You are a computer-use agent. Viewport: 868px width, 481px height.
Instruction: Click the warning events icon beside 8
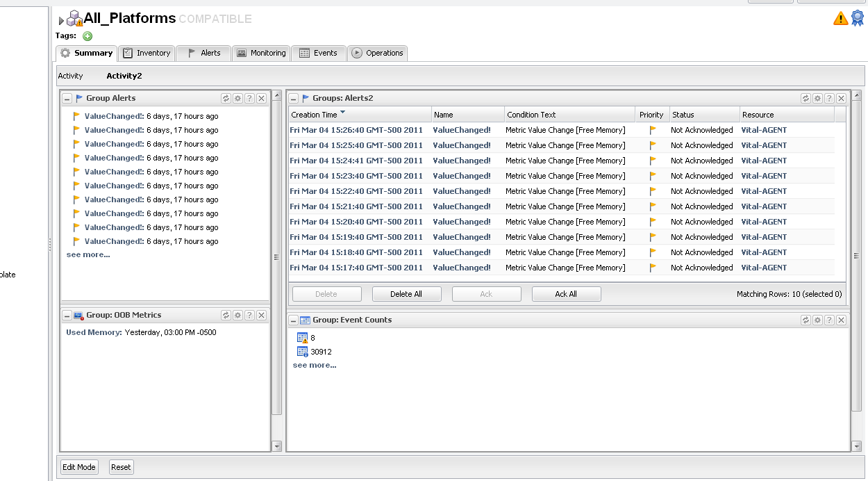click(302, 338)
